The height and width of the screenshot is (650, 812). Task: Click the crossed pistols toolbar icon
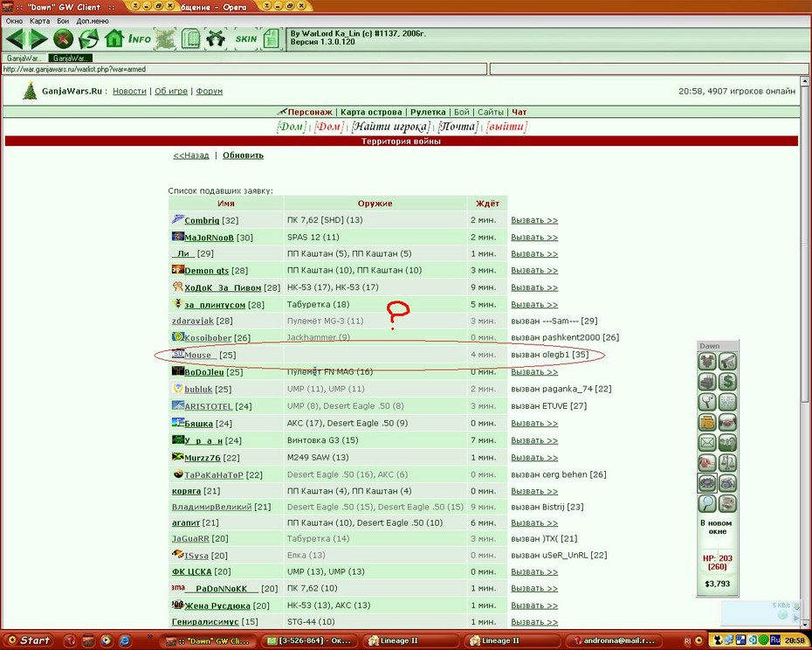coord(216,38)
